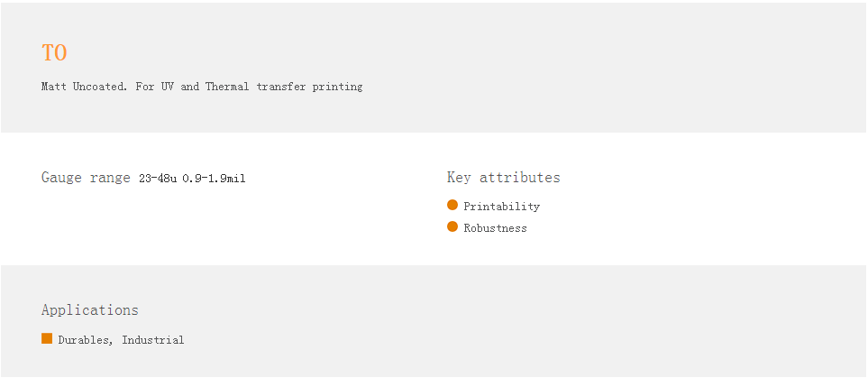The width and height of the screenshot is (868, 378).
Task: Click the Applications heading
Action: pos(90,310)
